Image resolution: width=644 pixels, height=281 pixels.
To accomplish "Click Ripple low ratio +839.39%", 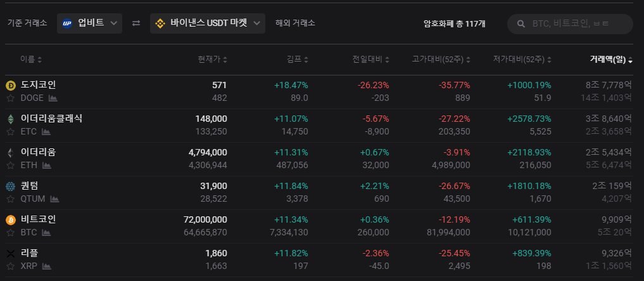I will pos(531,254).
